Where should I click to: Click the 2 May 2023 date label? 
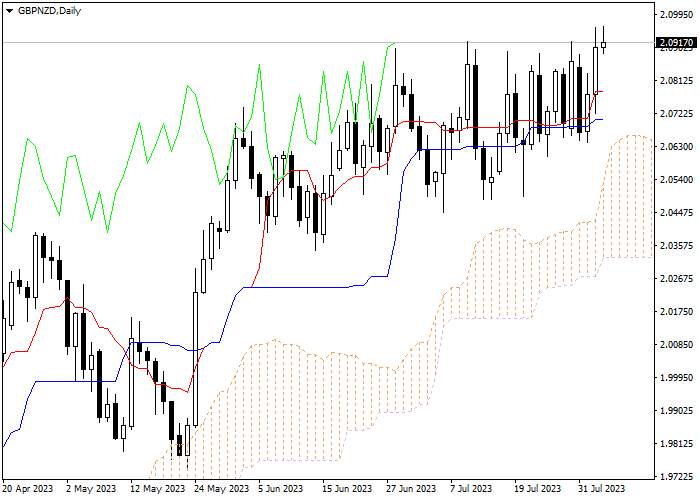point(91,488)
